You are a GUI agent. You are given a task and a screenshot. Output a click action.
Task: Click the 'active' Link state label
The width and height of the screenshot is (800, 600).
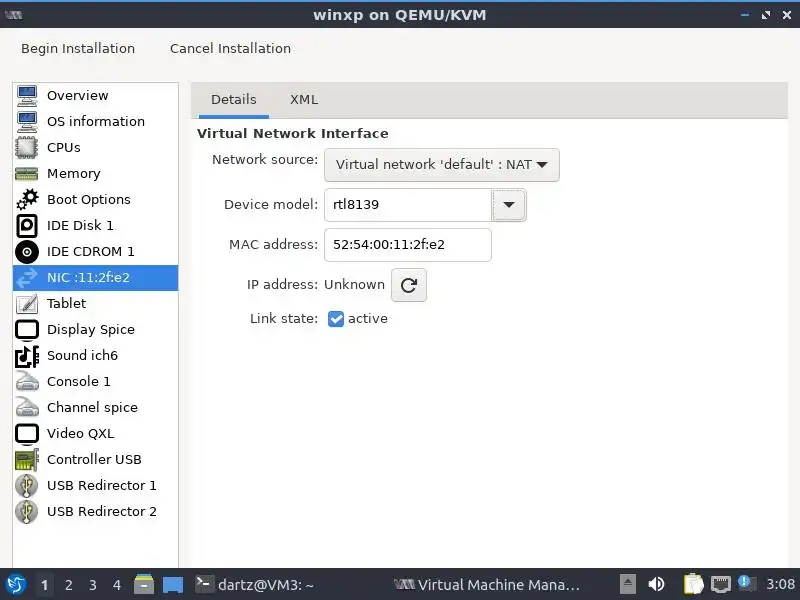[367, 319]
